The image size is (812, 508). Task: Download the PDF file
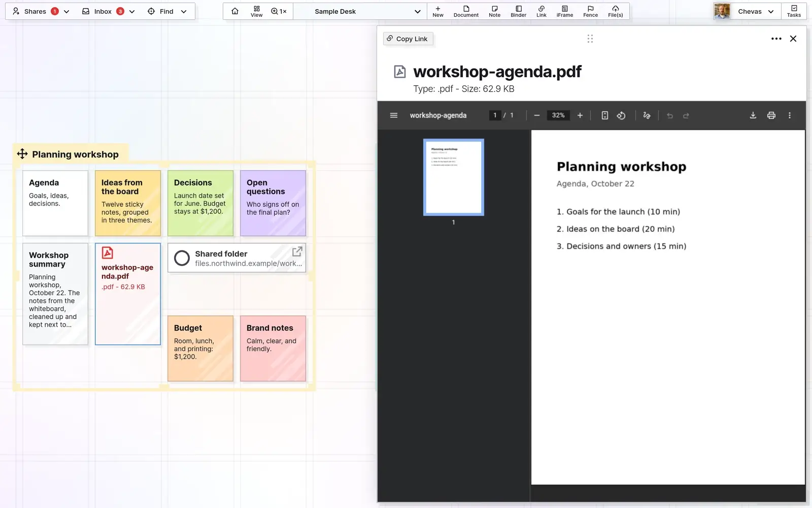tap(753, 115)
